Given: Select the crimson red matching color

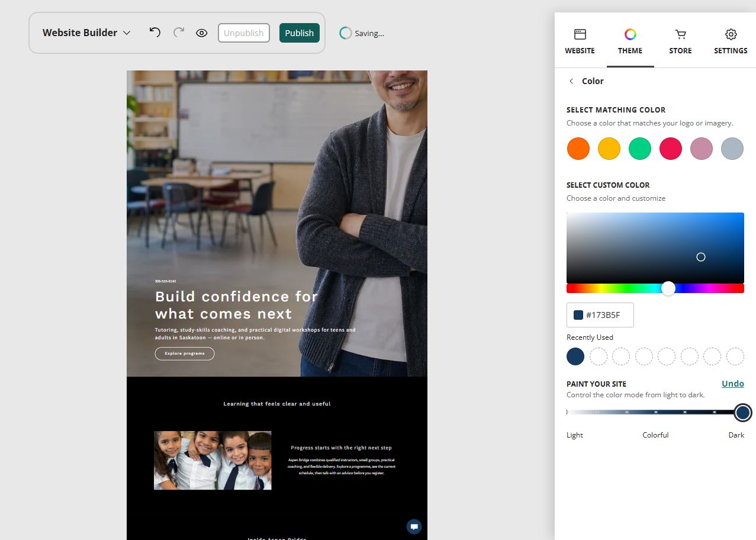Looking at the screenshot, I should pyautogui.click(x=671, y=149).
